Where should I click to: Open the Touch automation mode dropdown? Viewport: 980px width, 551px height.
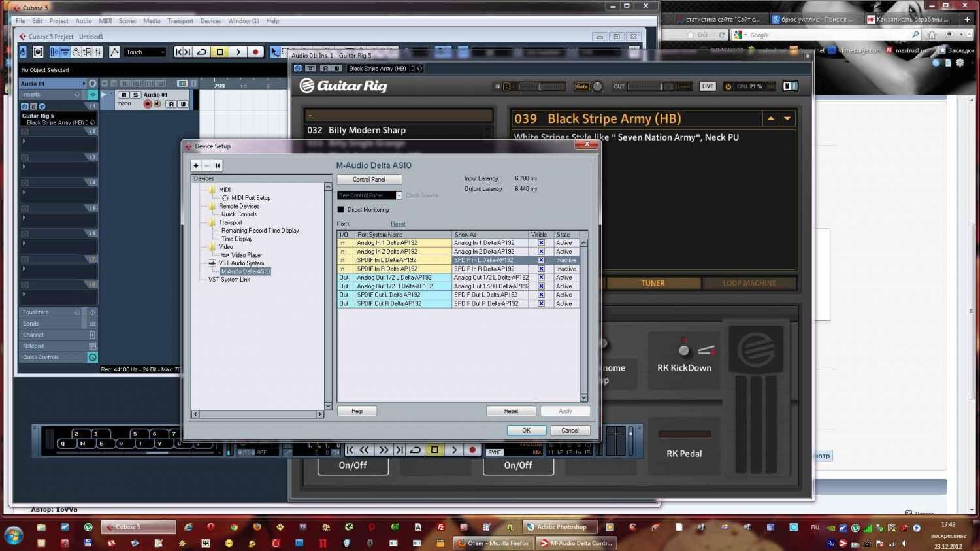tap(145, 52)
